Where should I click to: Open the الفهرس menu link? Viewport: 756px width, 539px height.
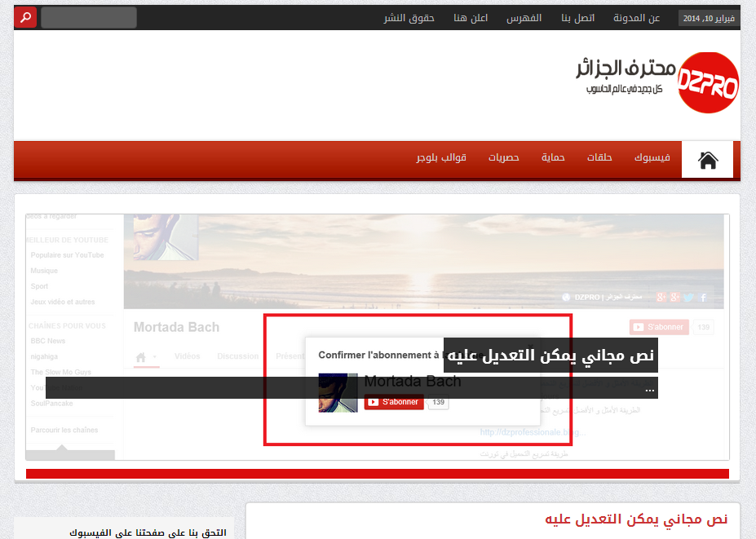click(524, 18)
